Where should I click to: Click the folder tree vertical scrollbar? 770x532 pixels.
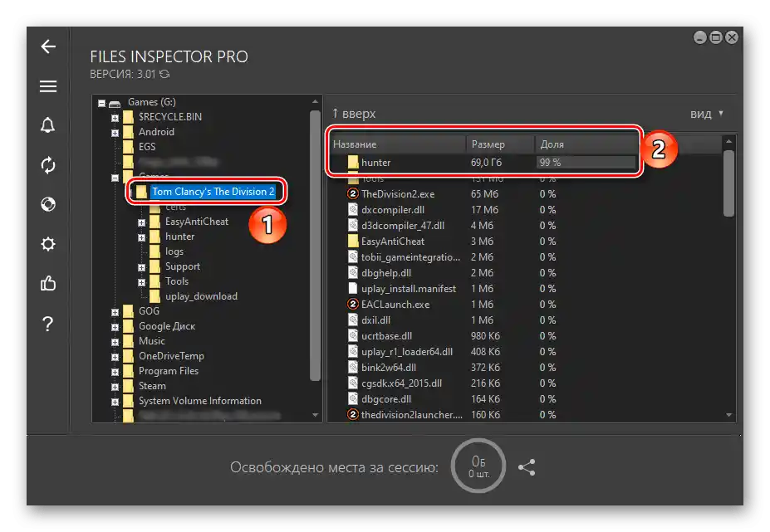coord(315,246)
